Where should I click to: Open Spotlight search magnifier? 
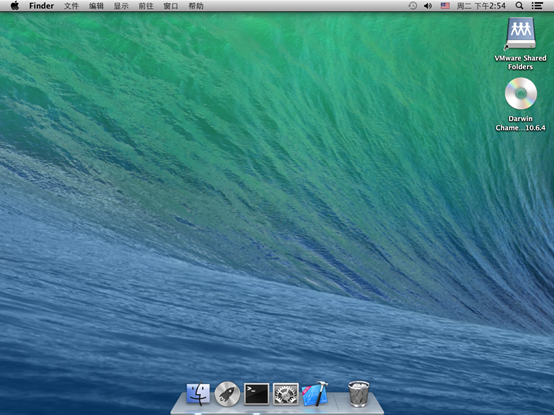tap(519, 6)
